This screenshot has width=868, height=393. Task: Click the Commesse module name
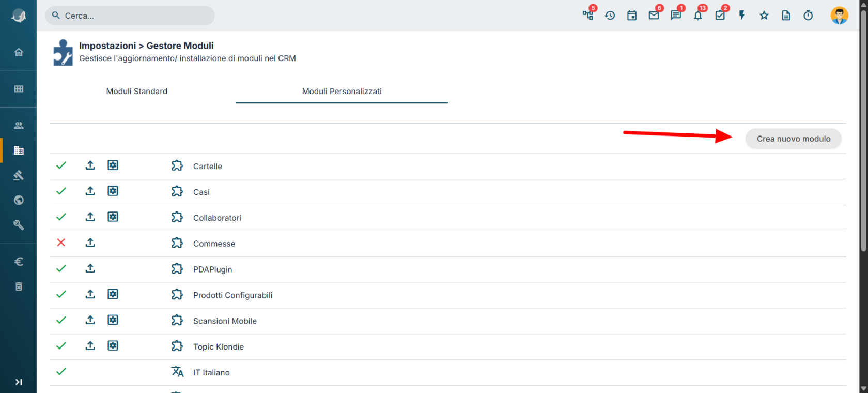[x=214, y=244]
